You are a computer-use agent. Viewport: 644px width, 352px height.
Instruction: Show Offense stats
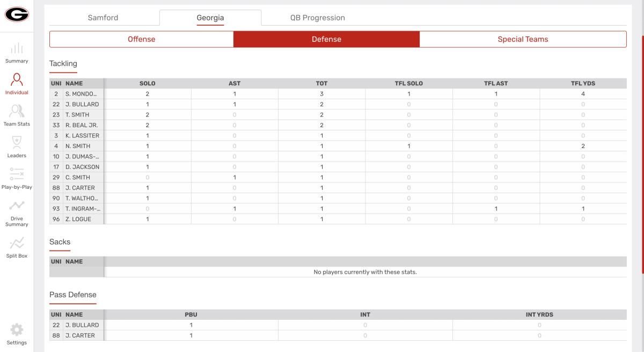tap(142, 39)
